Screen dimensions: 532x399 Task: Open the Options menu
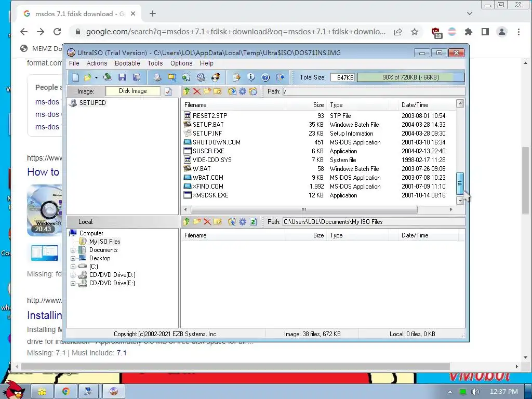(181, 63)
